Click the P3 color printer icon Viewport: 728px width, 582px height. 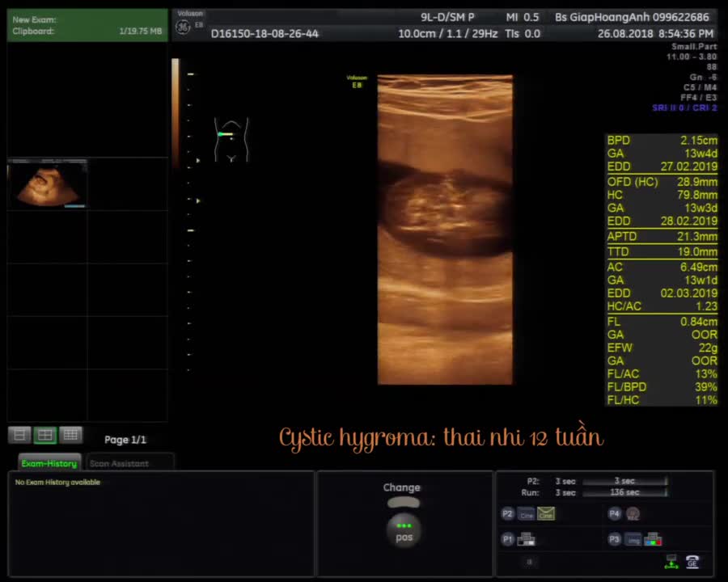point(653,539)
